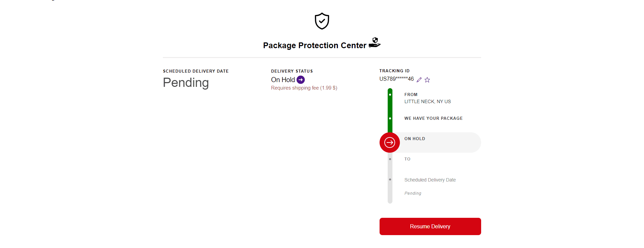Click the 'Requires shipping fee (1.99 $)' notice
644x248 pixels.
click(x=304, y=88)
